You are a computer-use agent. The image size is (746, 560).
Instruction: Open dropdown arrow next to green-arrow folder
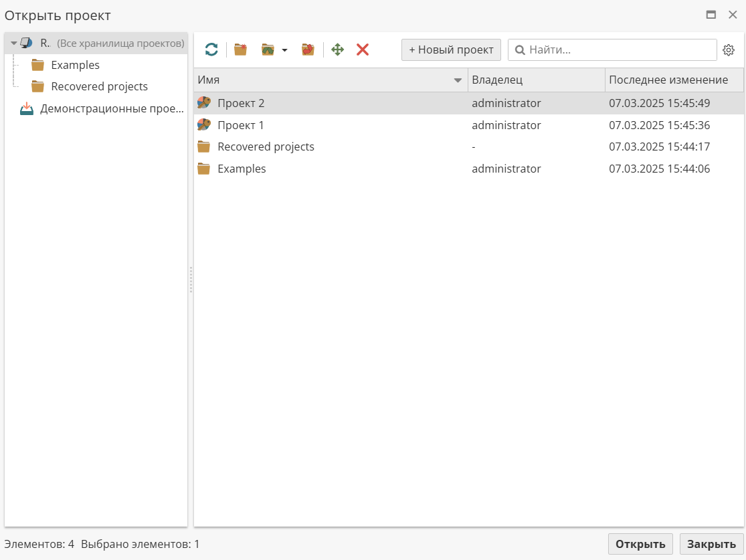coord(284,50)
